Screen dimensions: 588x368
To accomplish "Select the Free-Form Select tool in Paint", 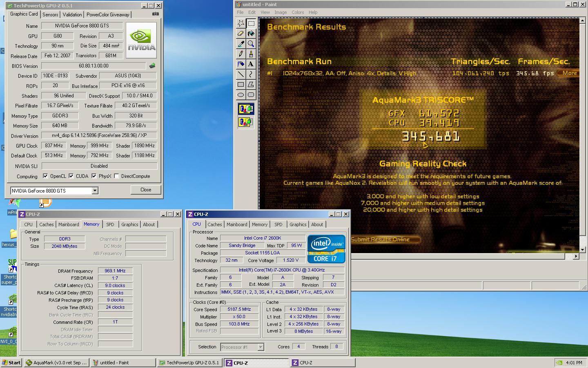I will pyautogui.click(x=241, y=23).
